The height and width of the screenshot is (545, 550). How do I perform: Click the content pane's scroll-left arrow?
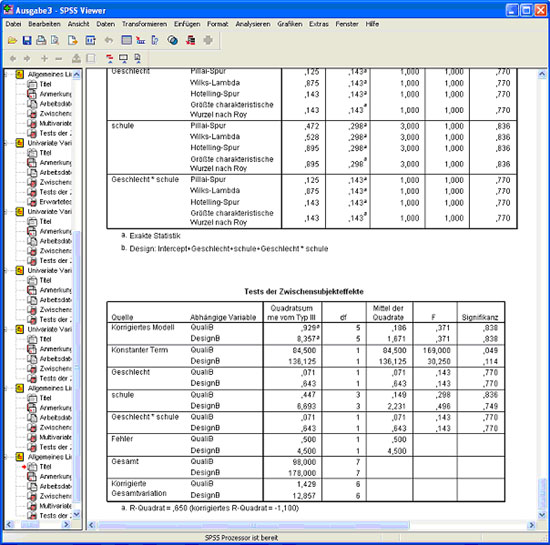92,525
